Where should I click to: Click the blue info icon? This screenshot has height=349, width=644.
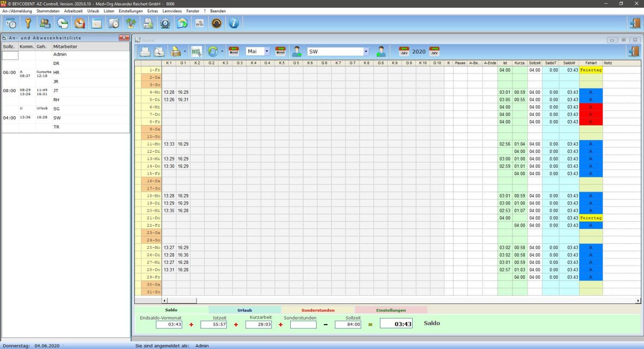coord(234,23)
